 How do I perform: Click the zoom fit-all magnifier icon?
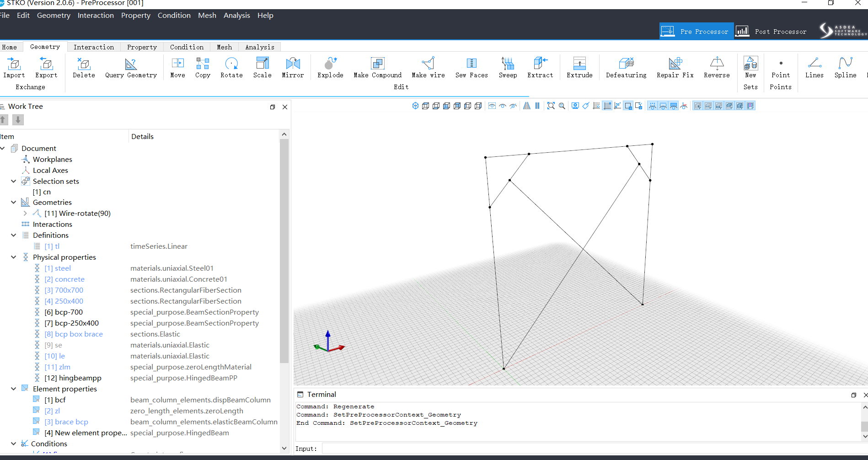(551, 106)
